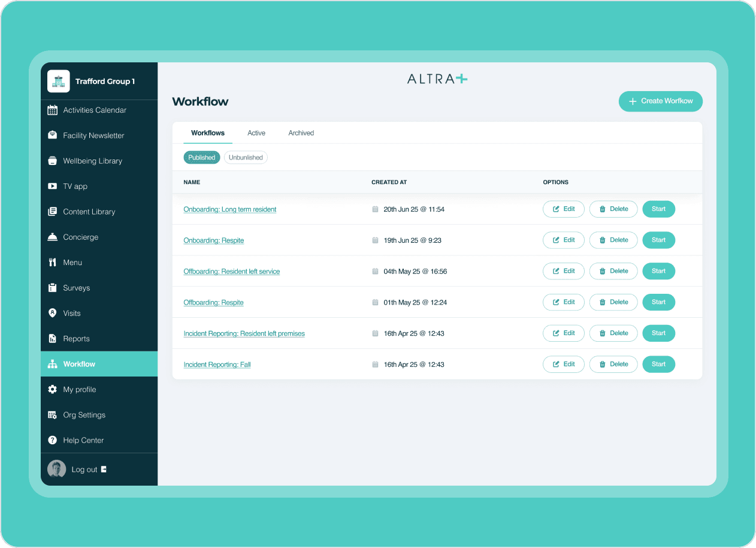
Task: Select the Content Library icon
Action: point(53,212)
